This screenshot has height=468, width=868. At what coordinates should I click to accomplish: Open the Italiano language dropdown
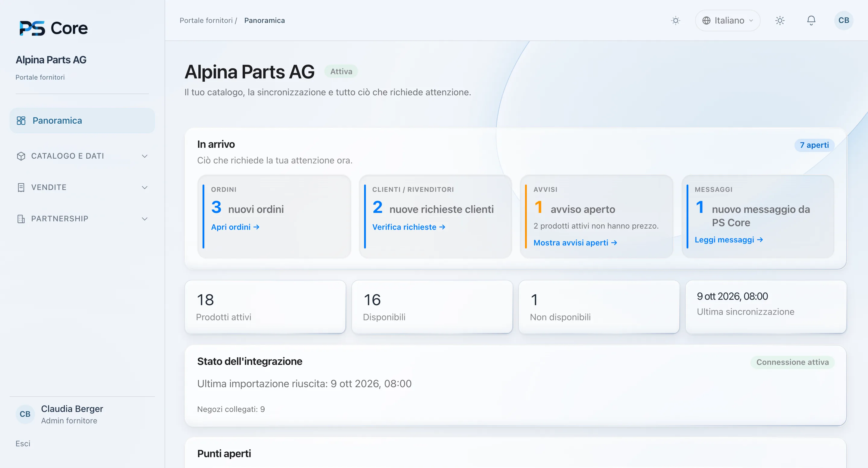point(728,21)
